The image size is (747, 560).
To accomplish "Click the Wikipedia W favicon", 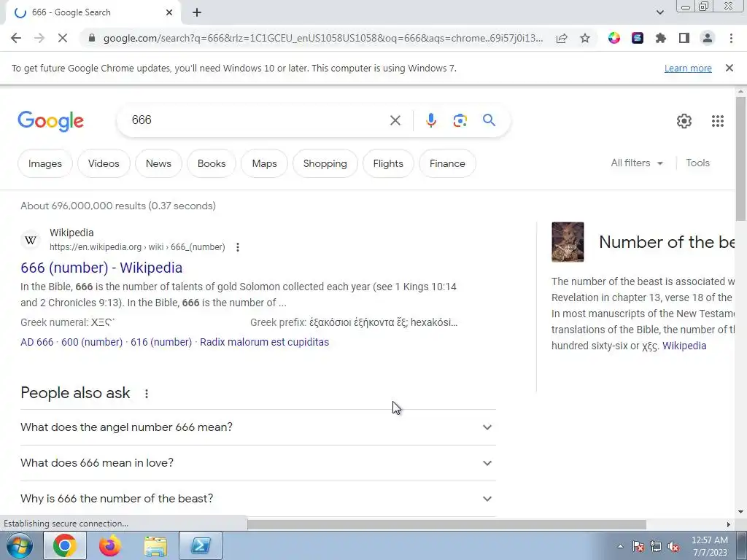I will [31, 240].
